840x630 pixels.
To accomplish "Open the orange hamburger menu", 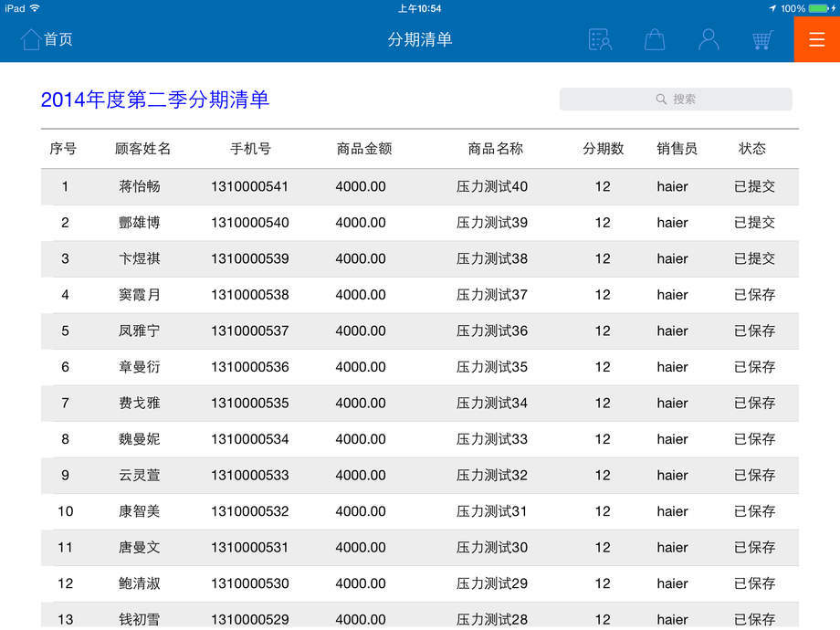I will [816, 39].
